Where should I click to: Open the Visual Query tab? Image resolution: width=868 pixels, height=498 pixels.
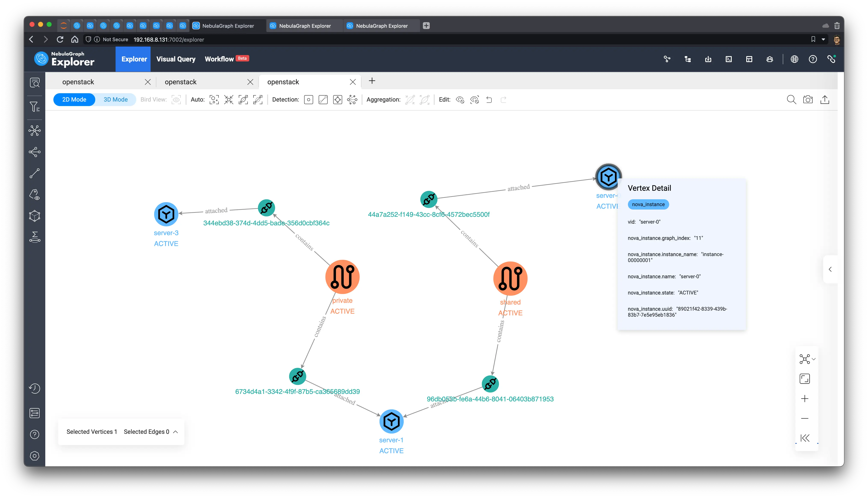point(176,59)
